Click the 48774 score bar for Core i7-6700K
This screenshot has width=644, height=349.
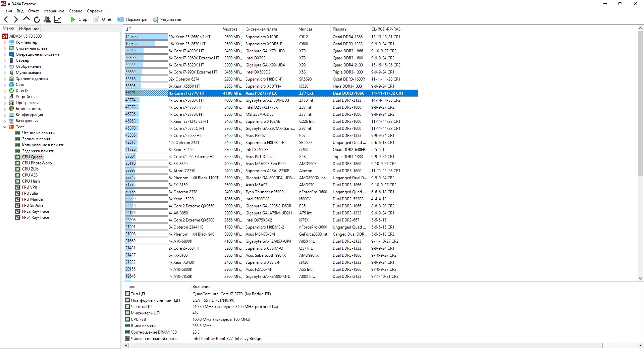click(x=146, y=100)
